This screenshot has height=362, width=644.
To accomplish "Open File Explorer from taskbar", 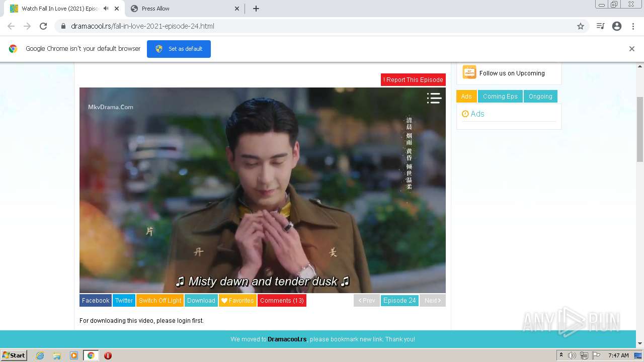I will tap(57, 355).
